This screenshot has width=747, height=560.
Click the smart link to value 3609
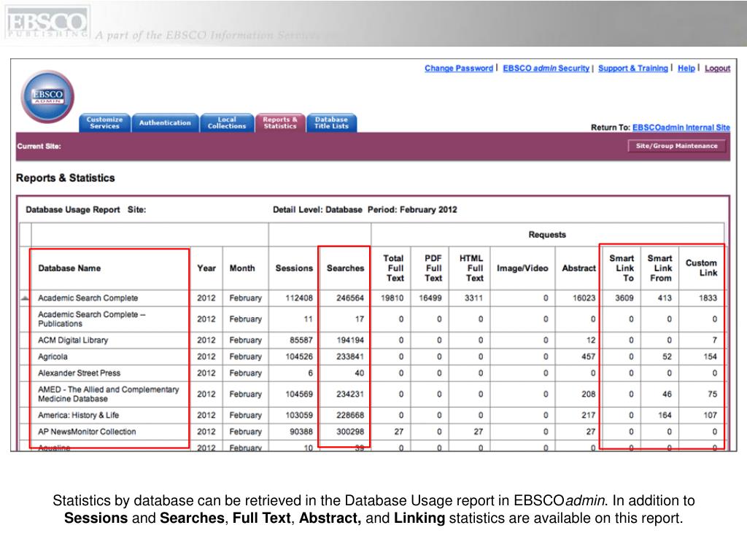point(624,298)
